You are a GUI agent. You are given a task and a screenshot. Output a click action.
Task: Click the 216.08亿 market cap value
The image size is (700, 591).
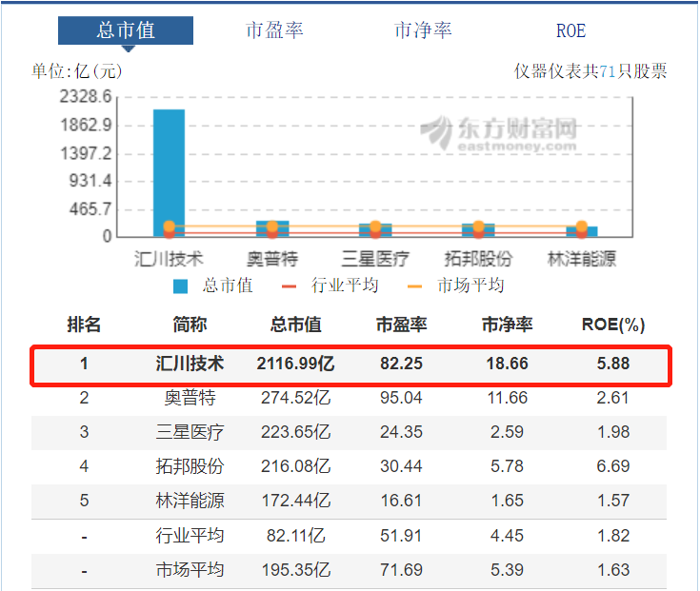[x=295, y=466]
